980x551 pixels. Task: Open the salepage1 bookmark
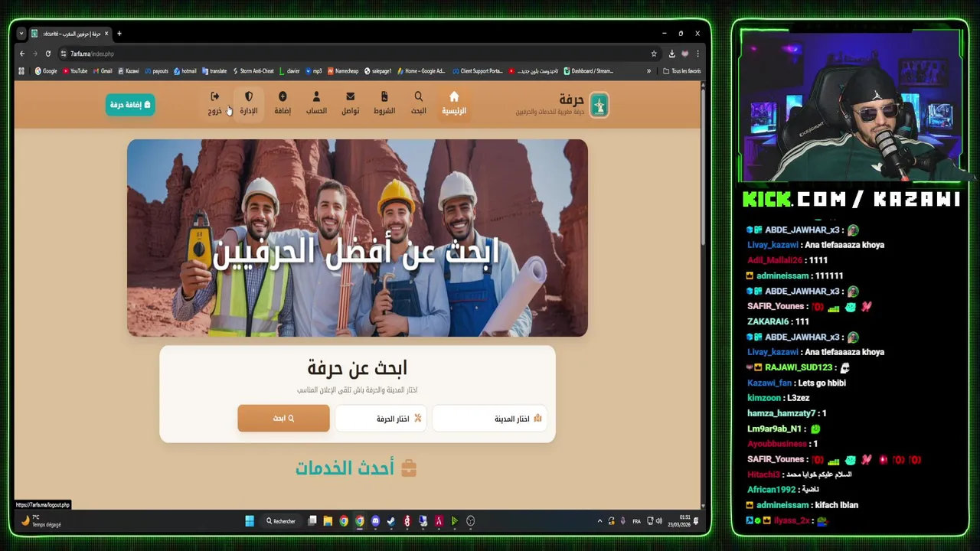[378, 71]
